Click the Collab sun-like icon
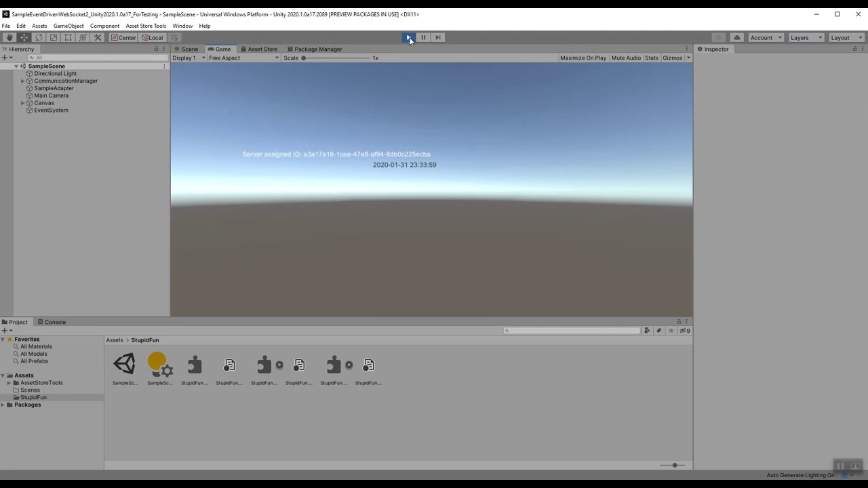Screen dimensions: 868x488 tap(719, 37)
